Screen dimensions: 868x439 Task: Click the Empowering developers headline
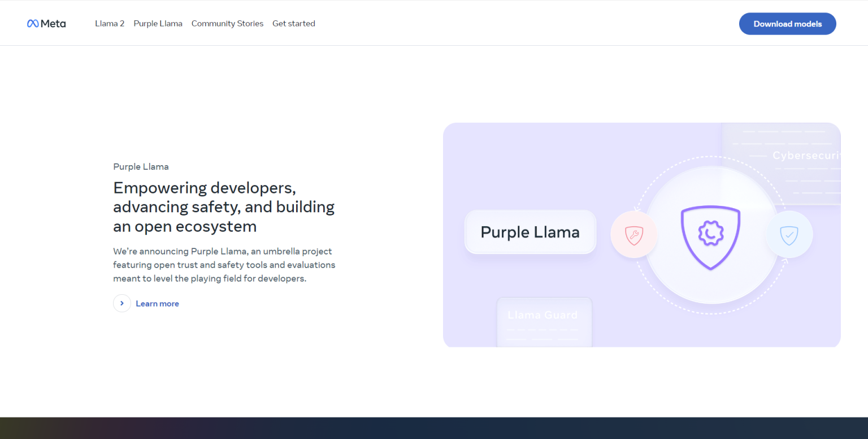click(224, 207)
